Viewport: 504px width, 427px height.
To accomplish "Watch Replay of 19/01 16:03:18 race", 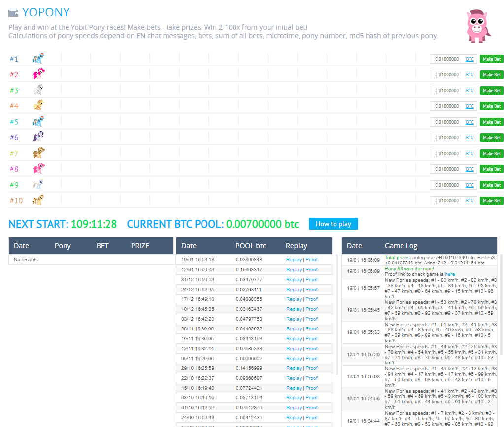I will pos(294,260).
